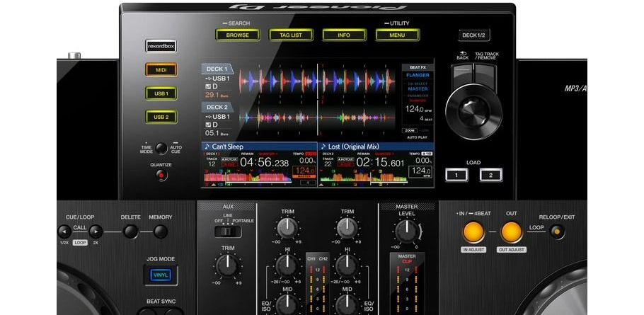Select the MIDI source button
This screenshot has width=644, height=315.
pyautogui.click(x=161, y=70)
